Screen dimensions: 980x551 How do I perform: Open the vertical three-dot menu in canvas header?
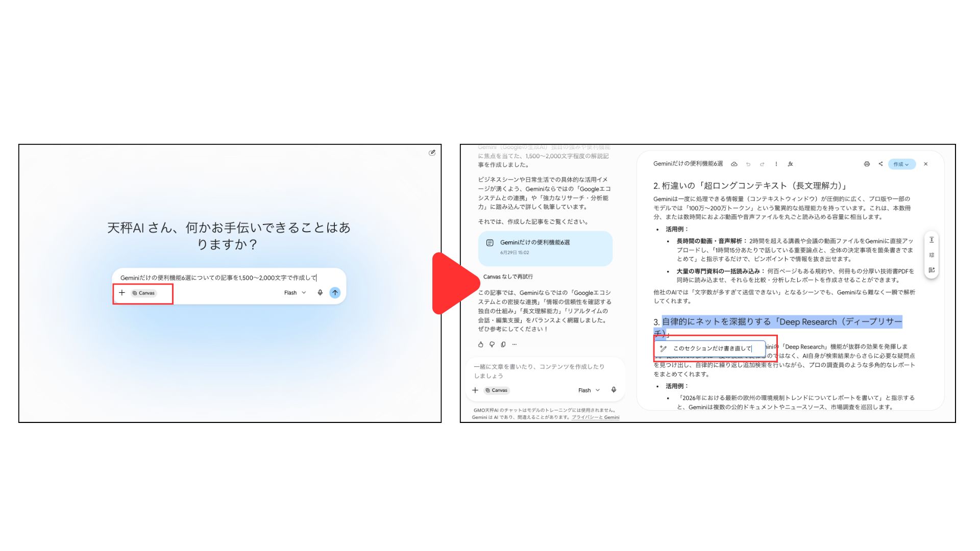click(x=776, y=164)
